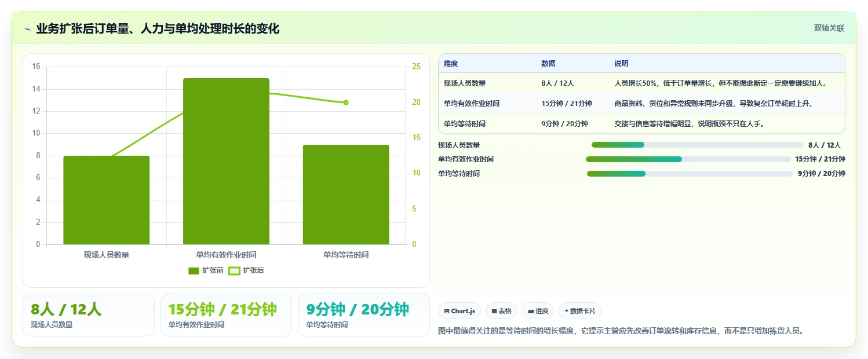Click the 扩张前 green legend swatch
Viewport: 868px width, 359px height.
coord(194,270)
